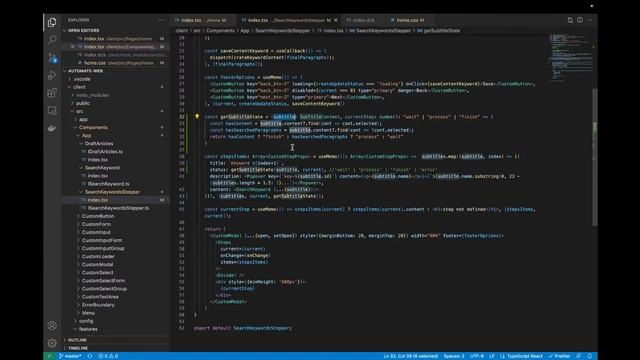The image size is (640, 360).
Task: Open the Docker view in the activity bar
Action: click(x=52, y=128)
